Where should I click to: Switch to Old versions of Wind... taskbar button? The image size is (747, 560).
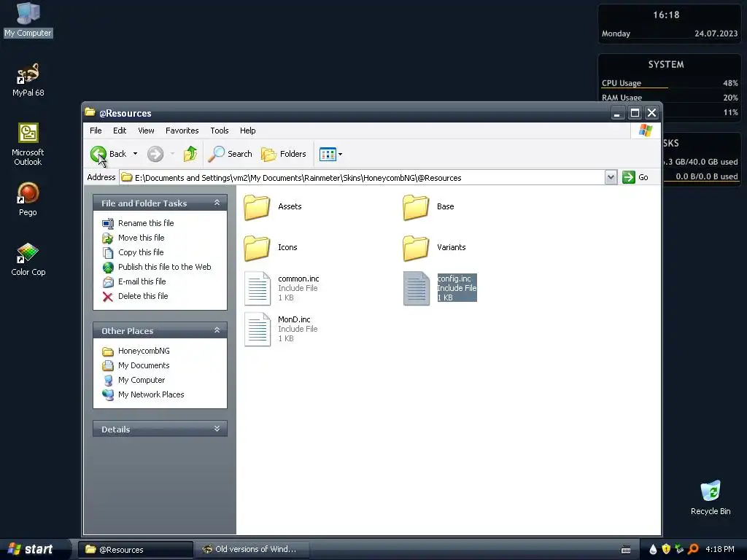point(252,550)
